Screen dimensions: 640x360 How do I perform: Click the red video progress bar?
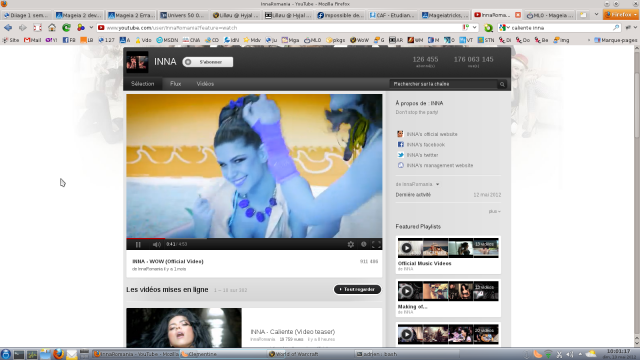146,238
